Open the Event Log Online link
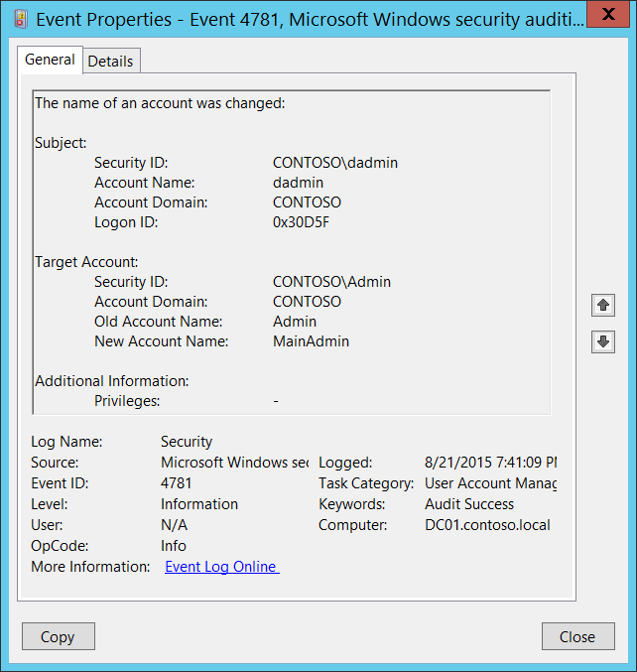Screen dimensions: 637x672 tap(221, 567)
